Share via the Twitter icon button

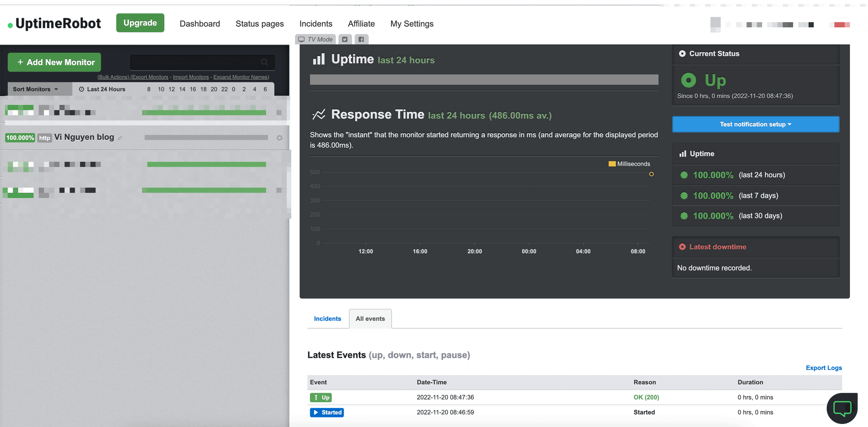point(345,40)
